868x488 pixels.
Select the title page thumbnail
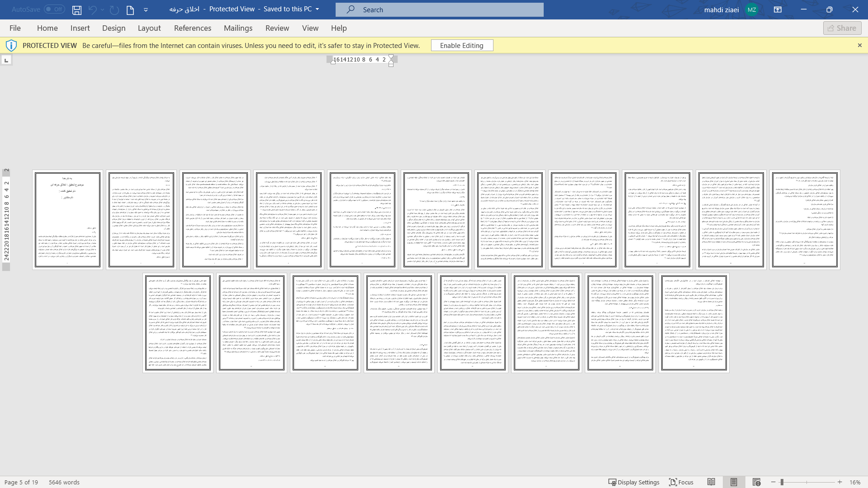[x=67, y=220]
